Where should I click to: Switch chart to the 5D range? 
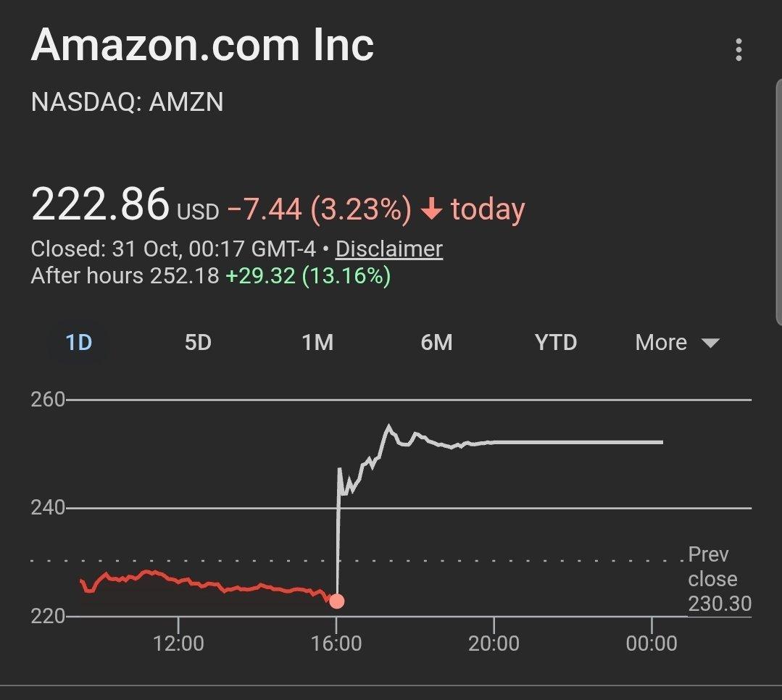click(198, 343)
